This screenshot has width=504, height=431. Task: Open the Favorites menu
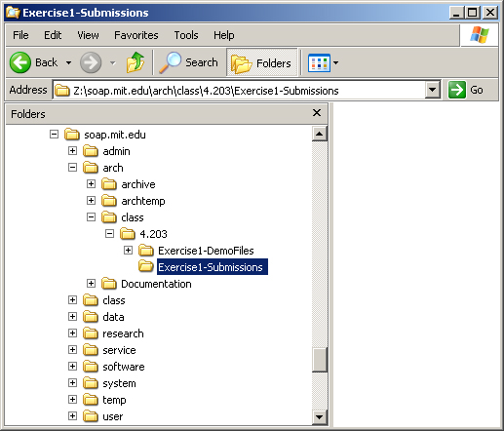pos(136,35)
